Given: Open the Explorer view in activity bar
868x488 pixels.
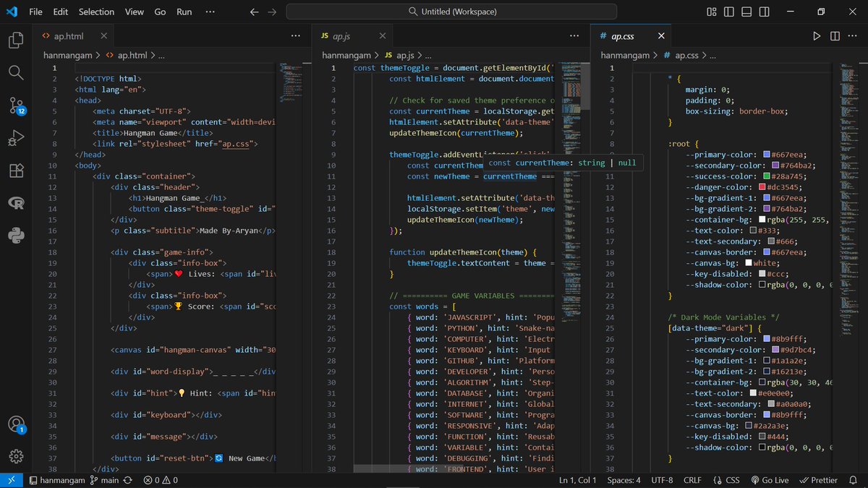Looking at the screenshot, I should point(16,40).
